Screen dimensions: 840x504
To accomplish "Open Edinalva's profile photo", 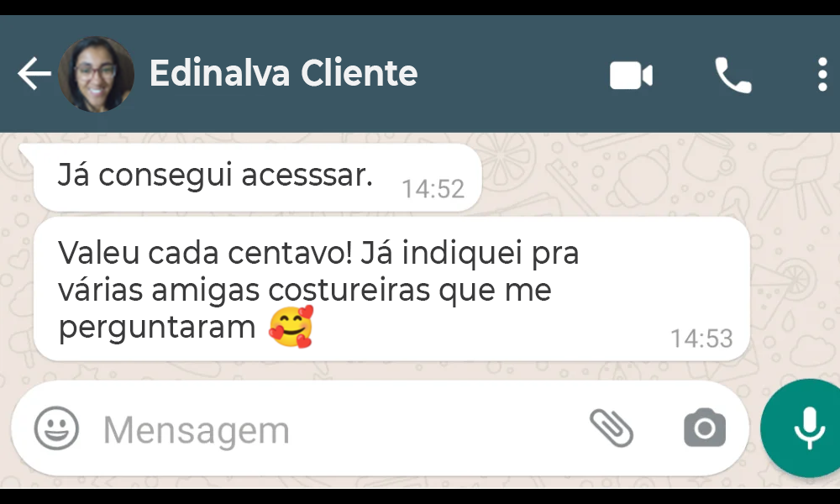I will coord(96,74).
